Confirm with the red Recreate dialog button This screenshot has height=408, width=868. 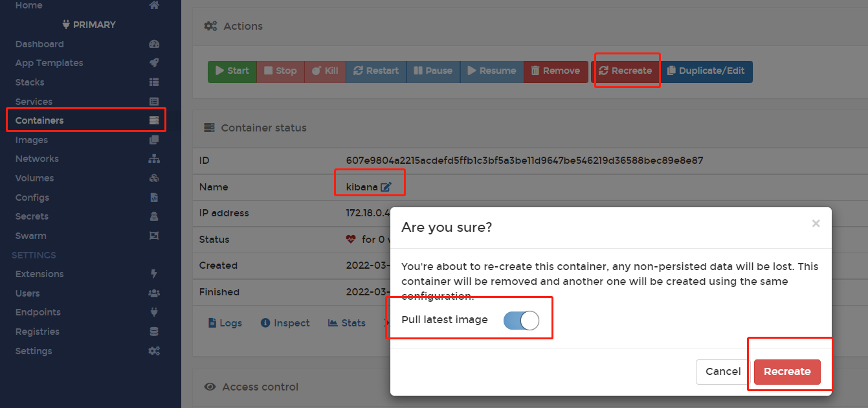pos(787,372)
